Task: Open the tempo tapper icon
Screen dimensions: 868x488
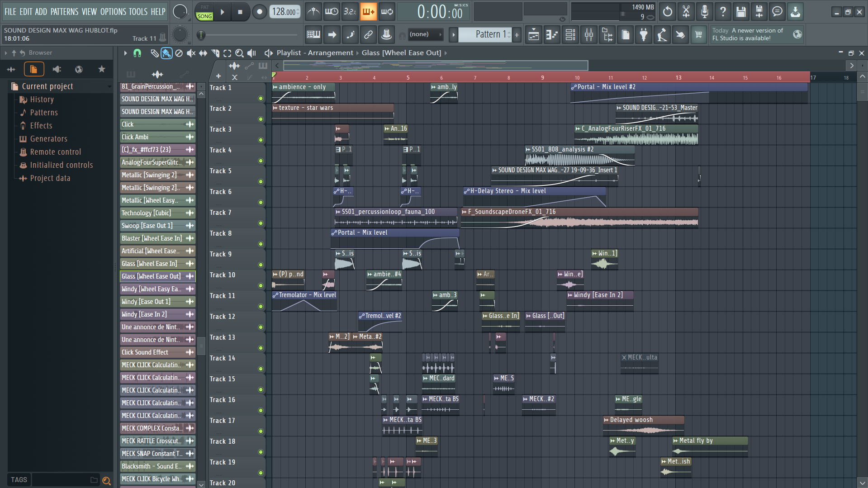Action: point(662,34)
